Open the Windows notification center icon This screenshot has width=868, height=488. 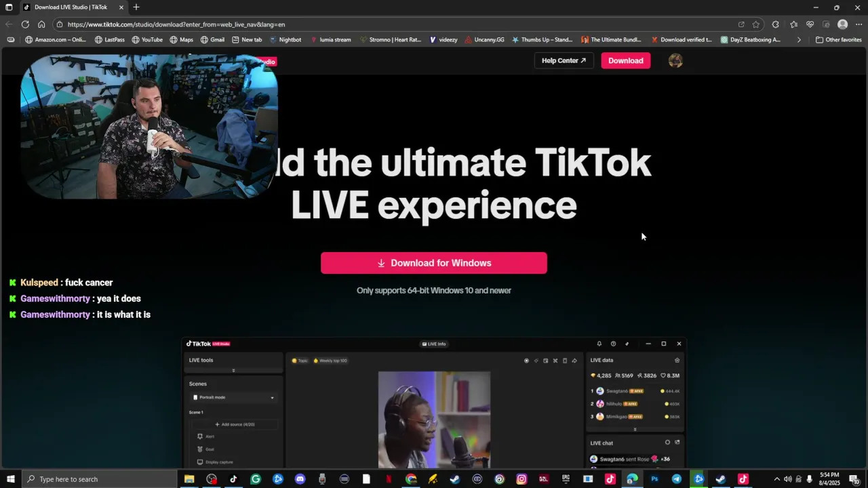coord(854,479)
